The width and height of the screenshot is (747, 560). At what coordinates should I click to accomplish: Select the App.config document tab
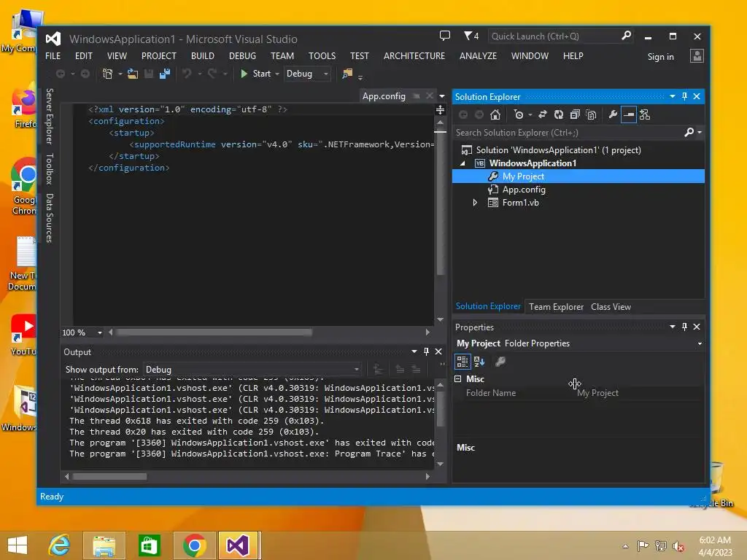[384, 97]
